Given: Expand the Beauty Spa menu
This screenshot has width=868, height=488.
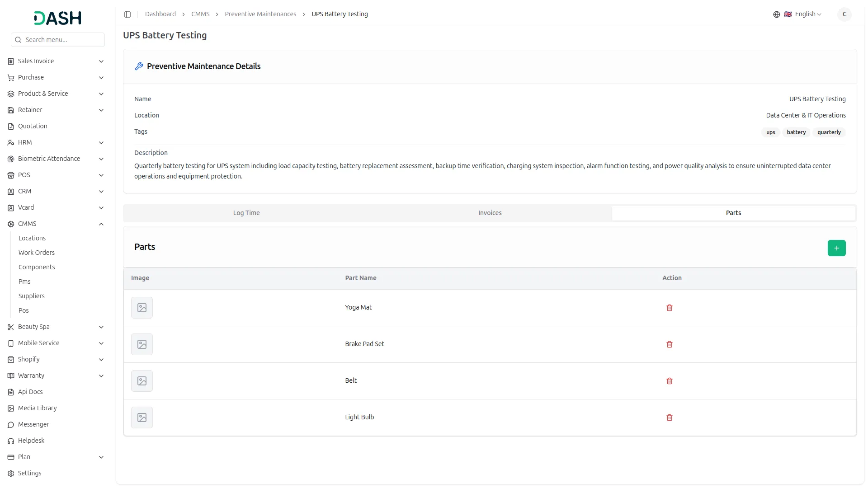Looking at the screenshot, I should [x=101, y=327].
